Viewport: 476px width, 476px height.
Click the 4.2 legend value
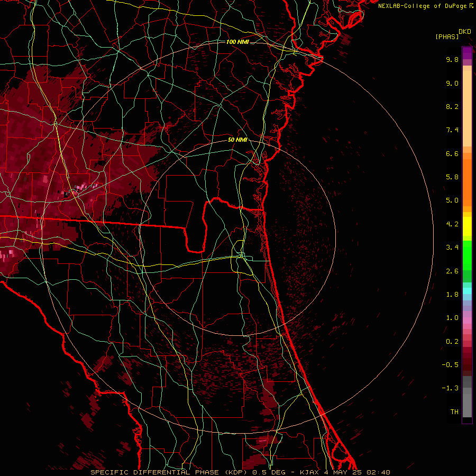point(452,224)
